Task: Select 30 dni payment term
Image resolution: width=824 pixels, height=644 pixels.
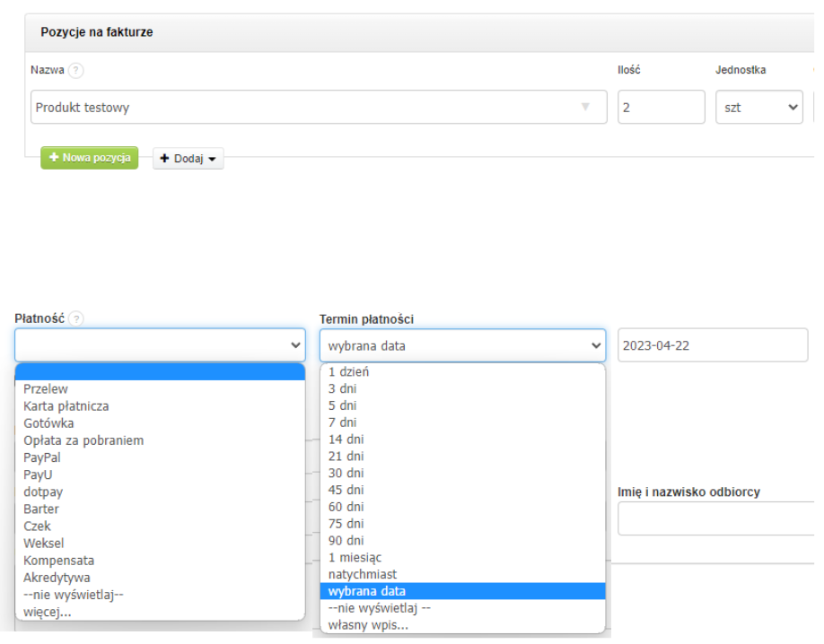Action: (x=462, y=473)
